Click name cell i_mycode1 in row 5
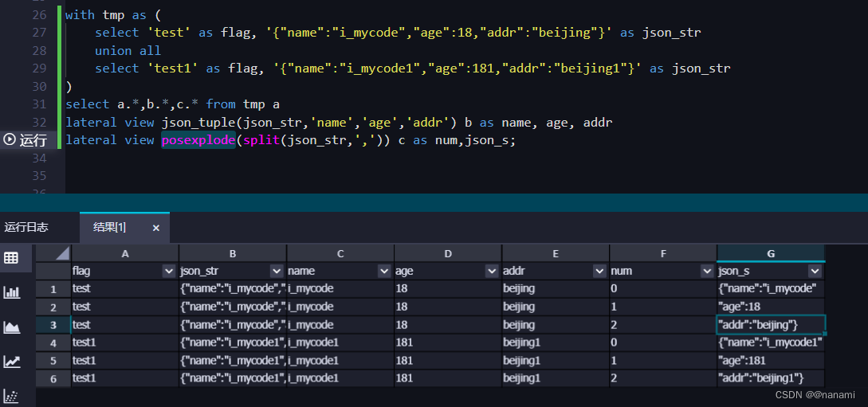 [340, 361]
